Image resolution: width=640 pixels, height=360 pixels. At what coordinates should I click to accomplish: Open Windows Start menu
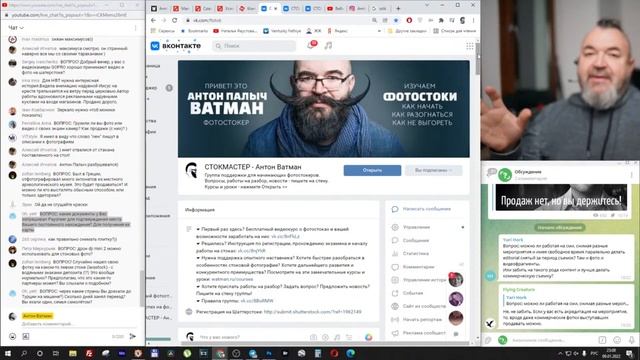pos(8,353)
